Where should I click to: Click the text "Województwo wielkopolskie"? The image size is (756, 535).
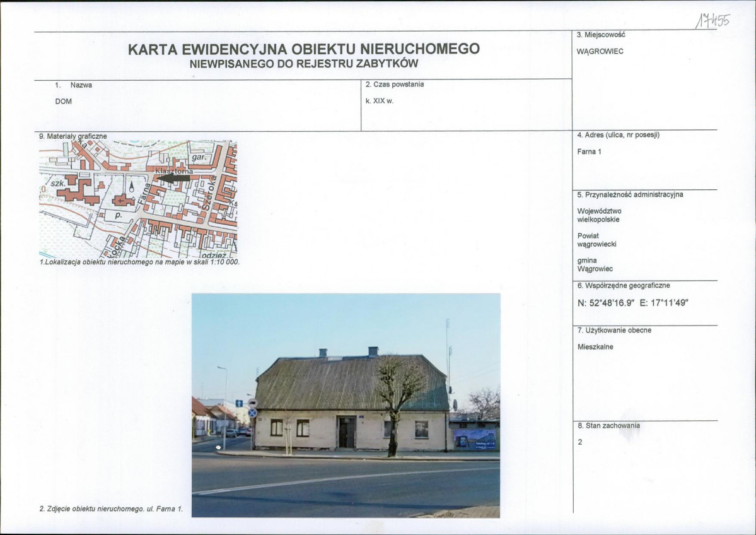(599, 215)
